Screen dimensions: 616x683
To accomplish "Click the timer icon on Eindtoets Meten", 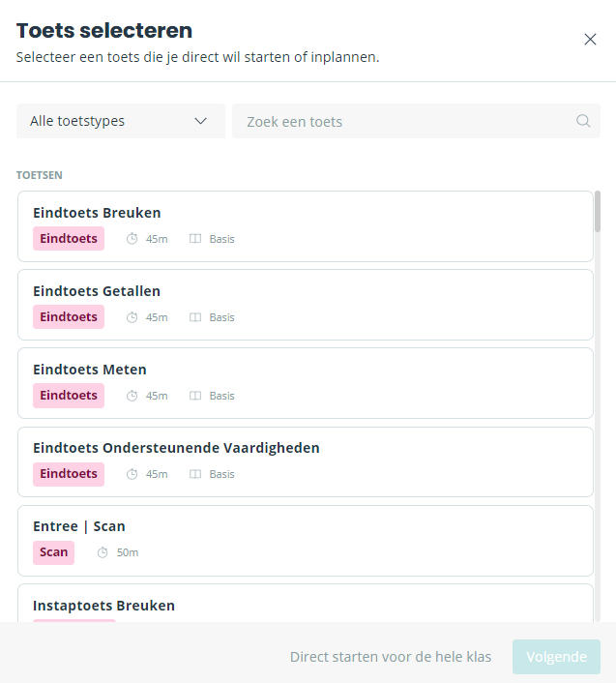I will [x=132, y=396].
